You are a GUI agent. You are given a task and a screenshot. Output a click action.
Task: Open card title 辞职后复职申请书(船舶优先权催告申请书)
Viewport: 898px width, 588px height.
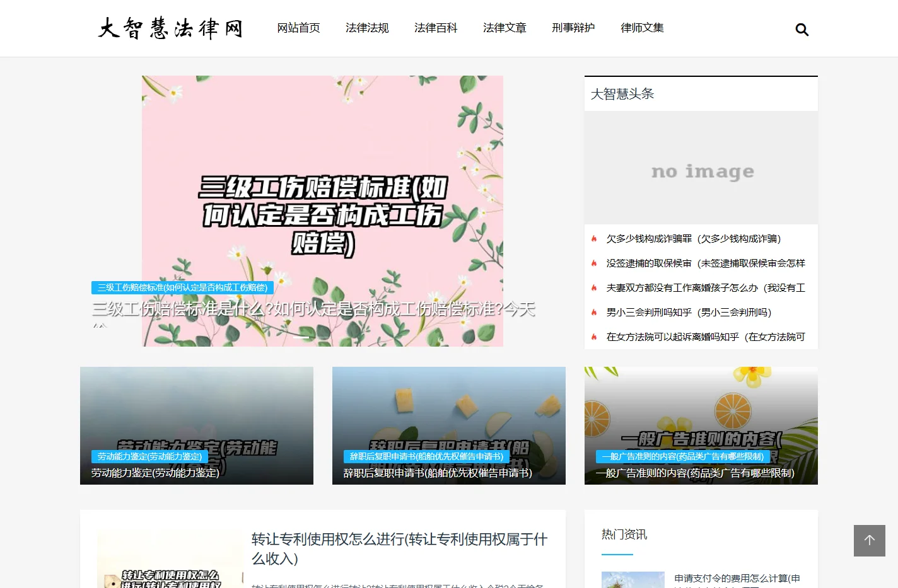(x=438, y=473)
